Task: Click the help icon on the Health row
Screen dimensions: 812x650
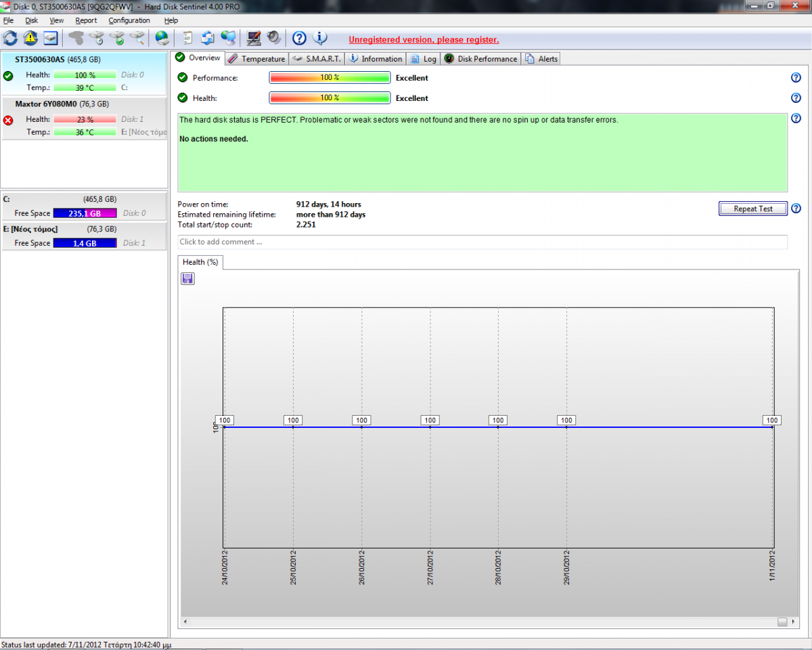Action: 796,98
